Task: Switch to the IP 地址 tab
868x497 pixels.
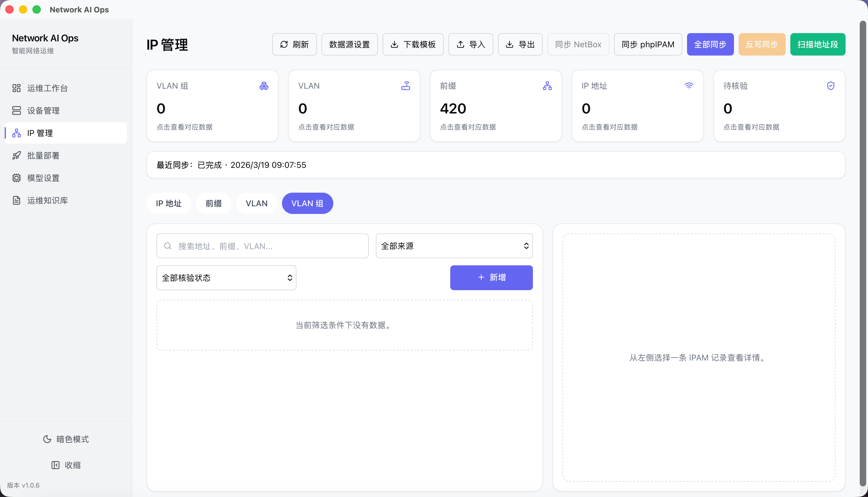Action: pyautogui.click(x=169, y=204)
